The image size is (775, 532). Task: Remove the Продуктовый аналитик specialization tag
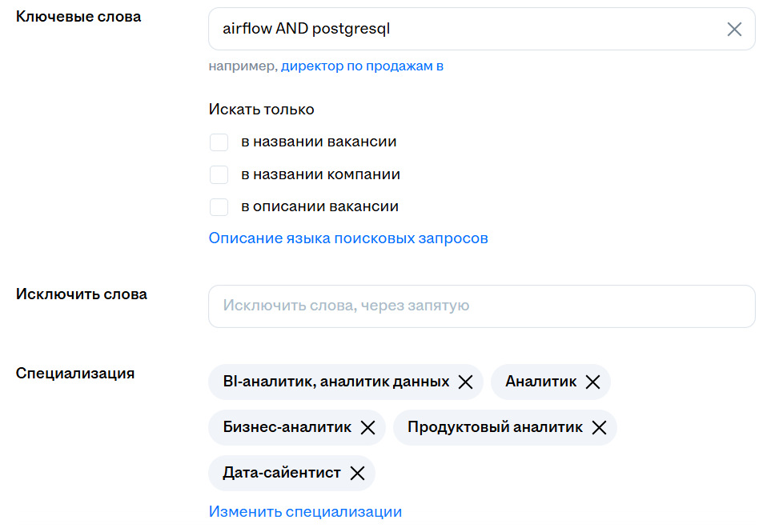coord(599,428)
